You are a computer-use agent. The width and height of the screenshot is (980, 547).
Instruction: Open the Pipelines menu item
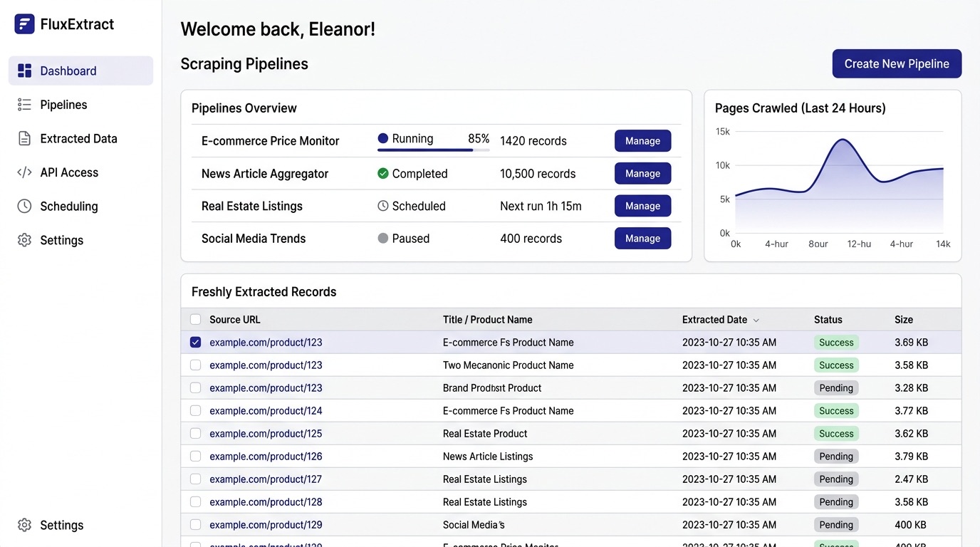coord(81,105)
